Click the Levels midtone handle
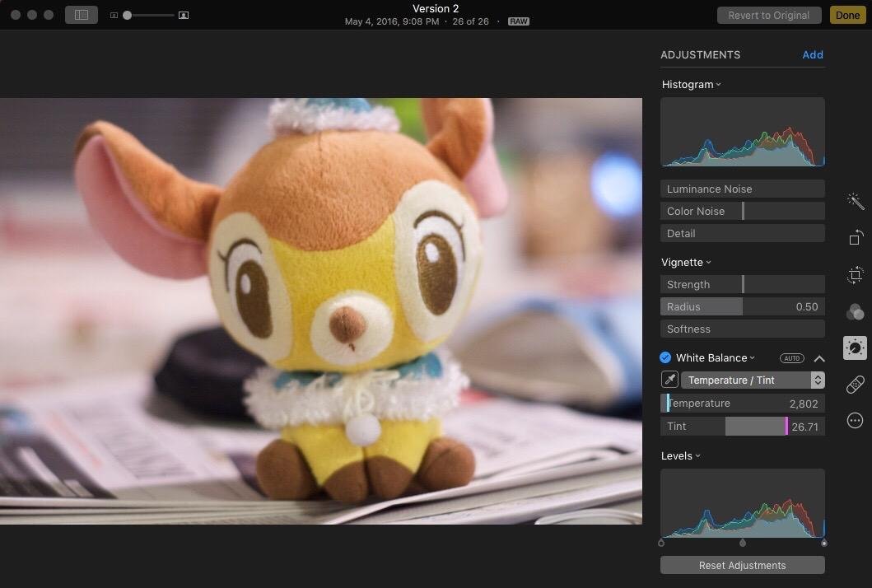 (743, 543)
